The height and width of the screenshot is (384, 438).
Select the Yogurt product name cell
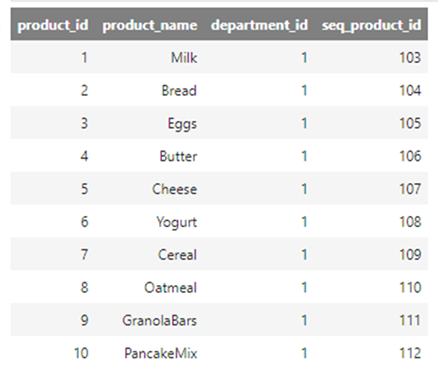point(176,222)
